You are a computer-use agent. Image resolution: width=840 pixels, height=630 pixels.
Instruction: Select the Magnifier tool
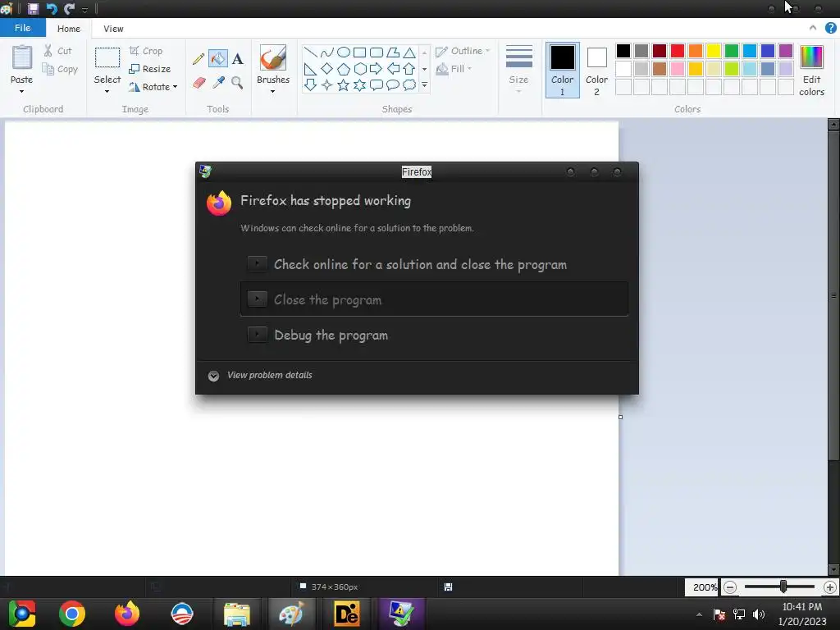tap(237, 83)
